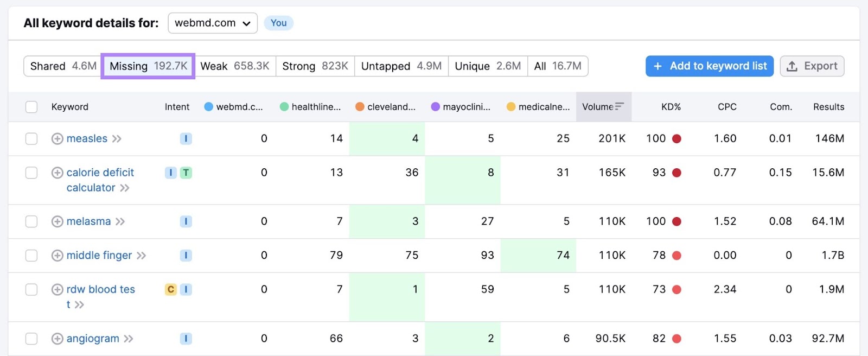
Task: Click the Export button
Action: click(x=812, y=66)
